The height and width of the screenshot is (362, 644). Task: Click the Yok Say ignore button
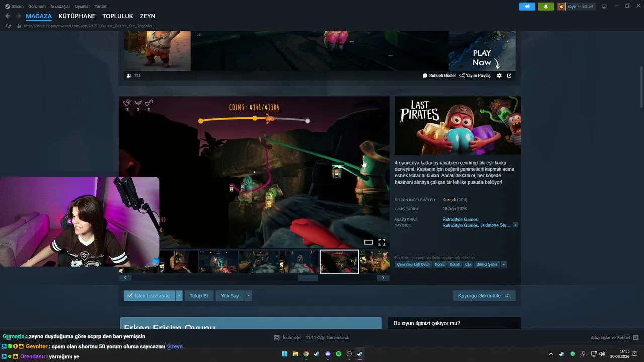(230, 296)
